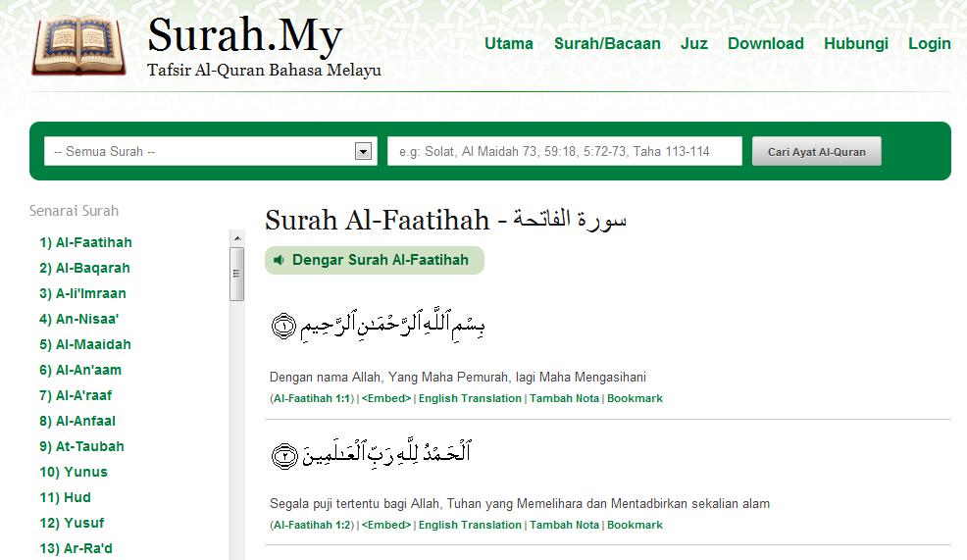Screen dimensions: 967x560
Task: Open the Surah/Bacaan menu item
Action: (x=607, y=44)
